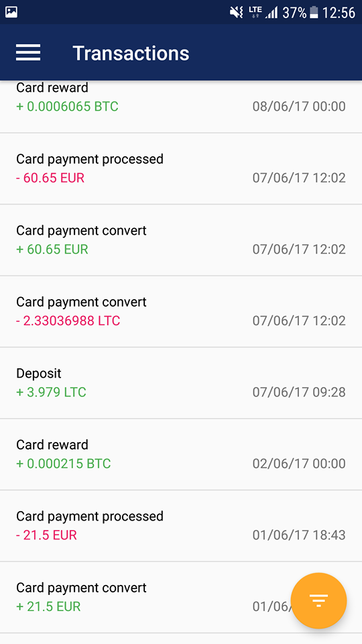Tap the Transactions title in header

131,53
